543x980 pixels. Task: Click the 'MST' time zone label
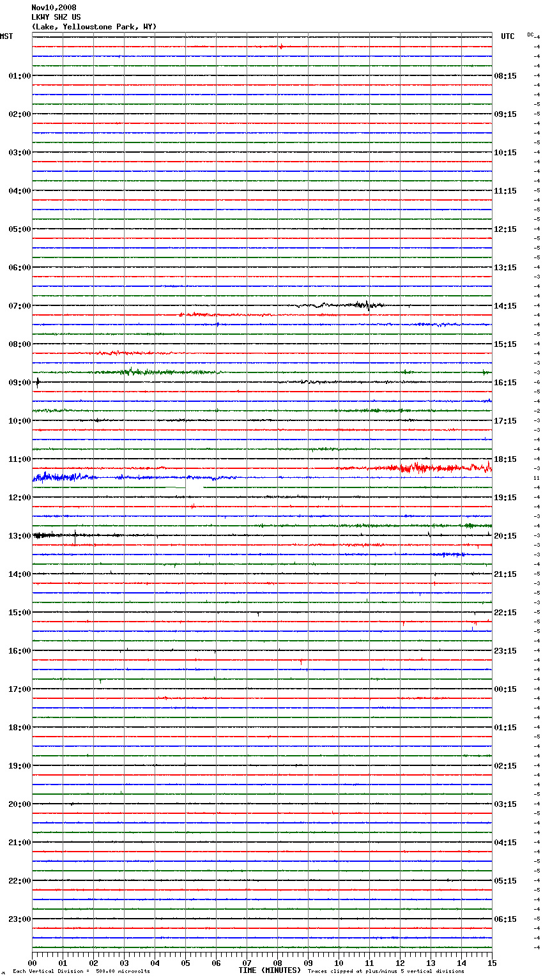6,37
